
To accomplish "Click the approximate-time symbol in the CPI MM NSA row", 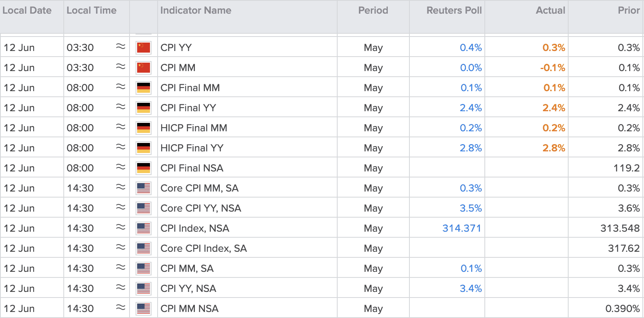I will [121, 308].
